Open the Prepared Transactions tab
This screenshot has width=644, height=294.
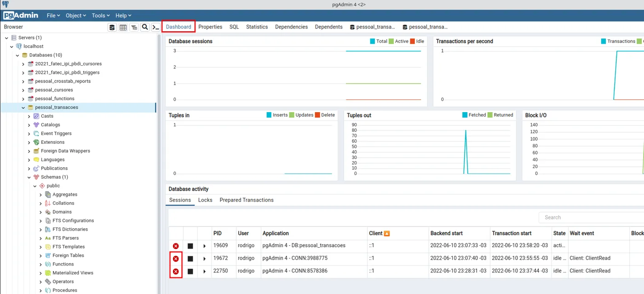pos(247,200)
